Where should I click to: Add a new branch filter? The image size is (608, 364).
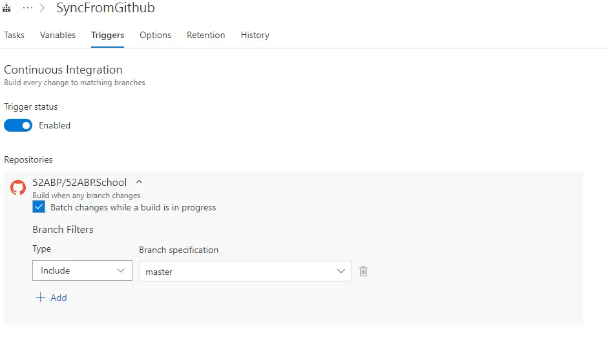(x=51, y=298)
